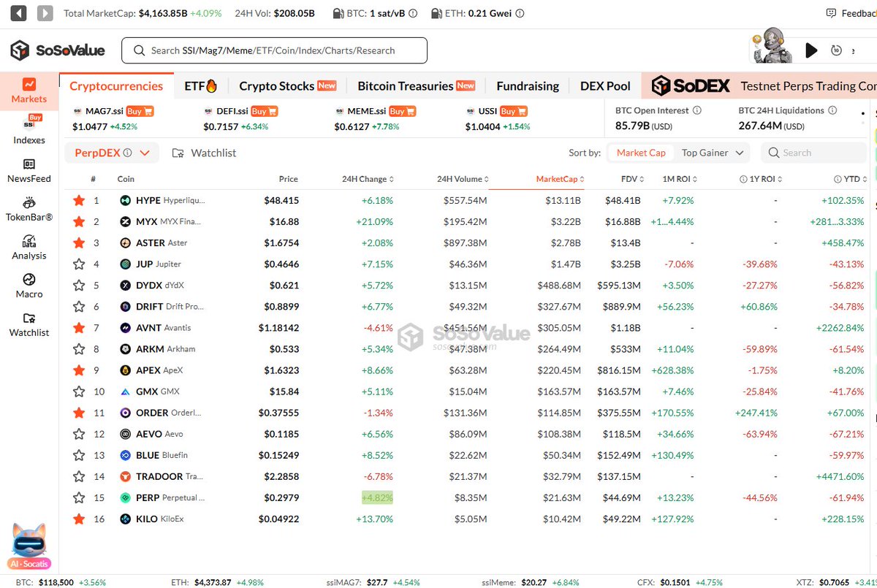Click Buy next to USSI
This screenshot has width=877, height=588.
(x=513, y=111)
